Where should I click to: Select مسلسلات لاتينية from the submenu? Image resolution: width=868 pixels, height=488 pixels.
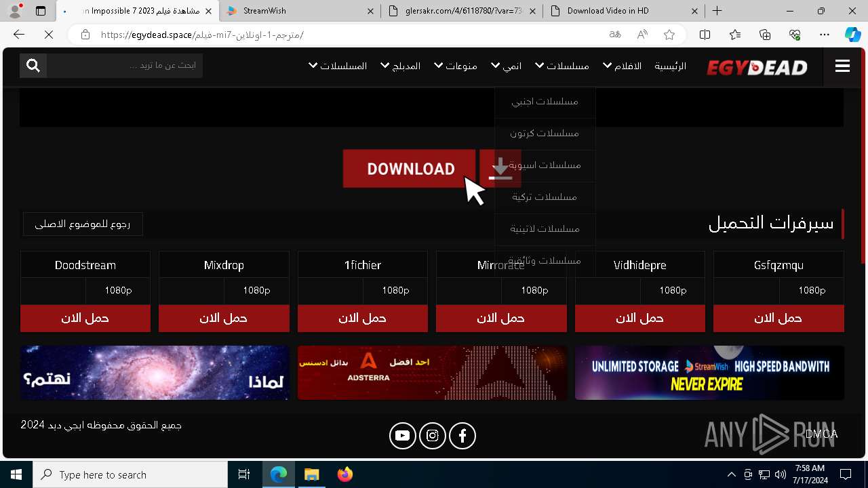point(545,228)
